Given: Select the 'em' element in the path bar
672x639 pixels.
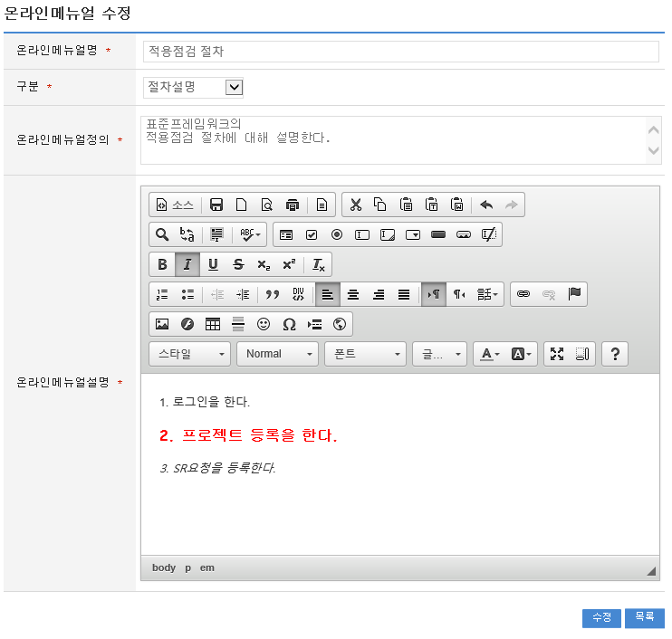Looking at the screenshot, I should point(207,567).
